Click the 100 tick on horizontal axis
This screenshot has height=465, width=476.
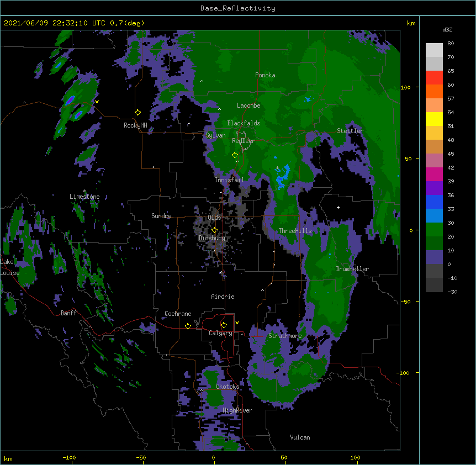pos(355,457)
